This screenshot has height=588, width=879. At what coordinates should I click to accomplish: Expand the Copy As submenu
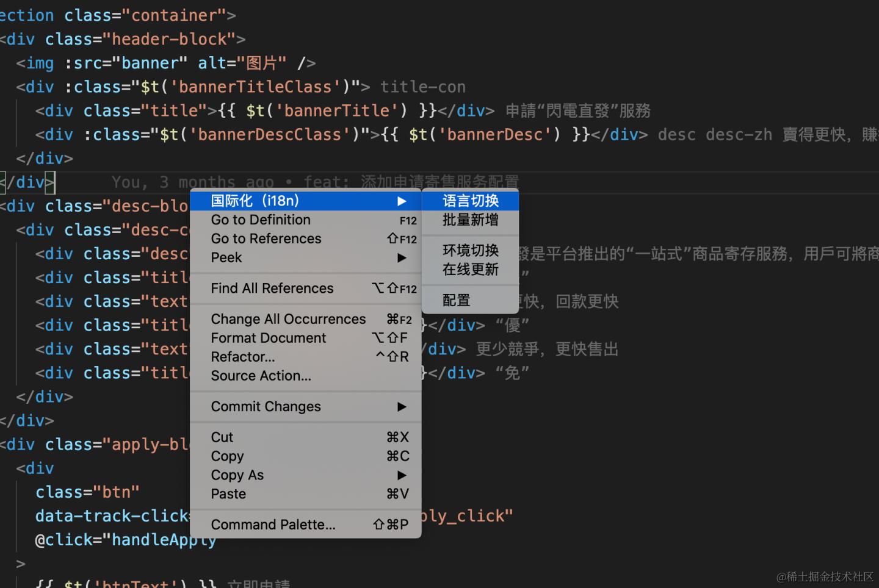(402, 475)
